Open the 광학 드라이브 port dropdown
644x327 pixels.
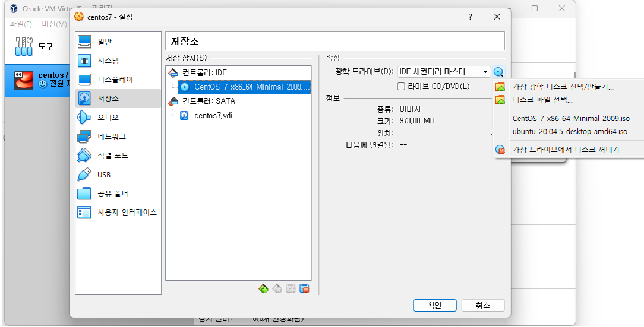(444, 72)
